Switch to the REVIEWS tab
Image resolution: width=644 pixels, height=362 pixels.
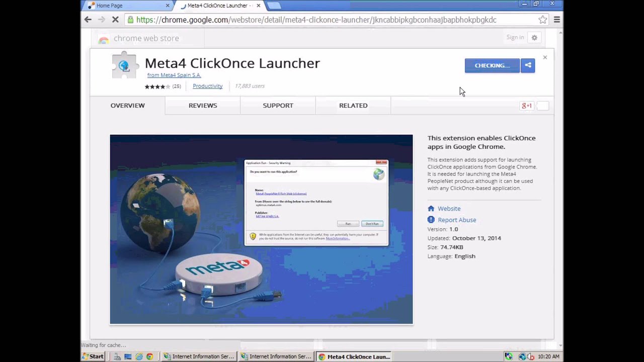pos(203,106)
